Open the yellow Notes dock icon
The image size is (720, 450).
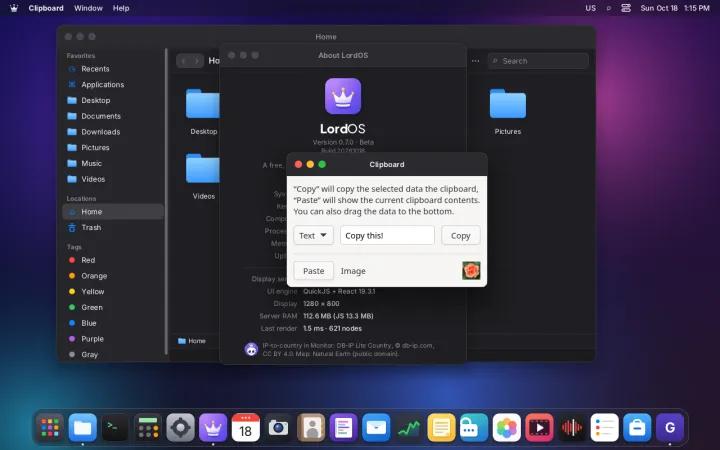[441, 428]
